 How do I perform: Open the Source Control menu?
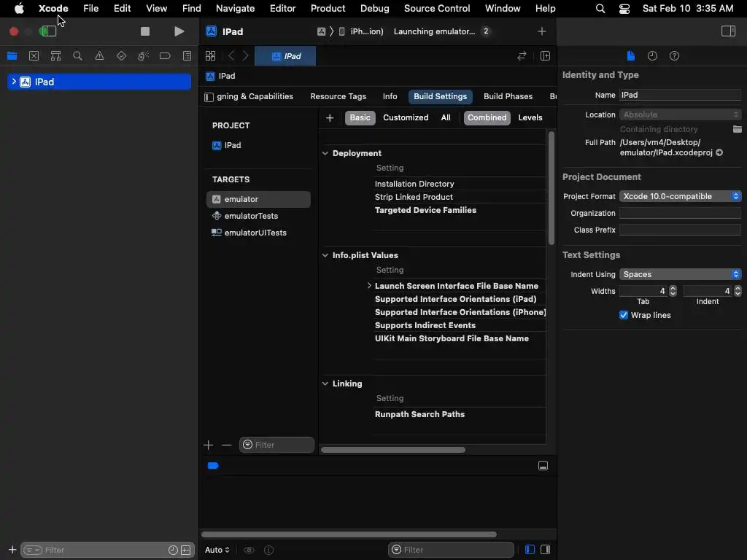click(x=437, y=9)
